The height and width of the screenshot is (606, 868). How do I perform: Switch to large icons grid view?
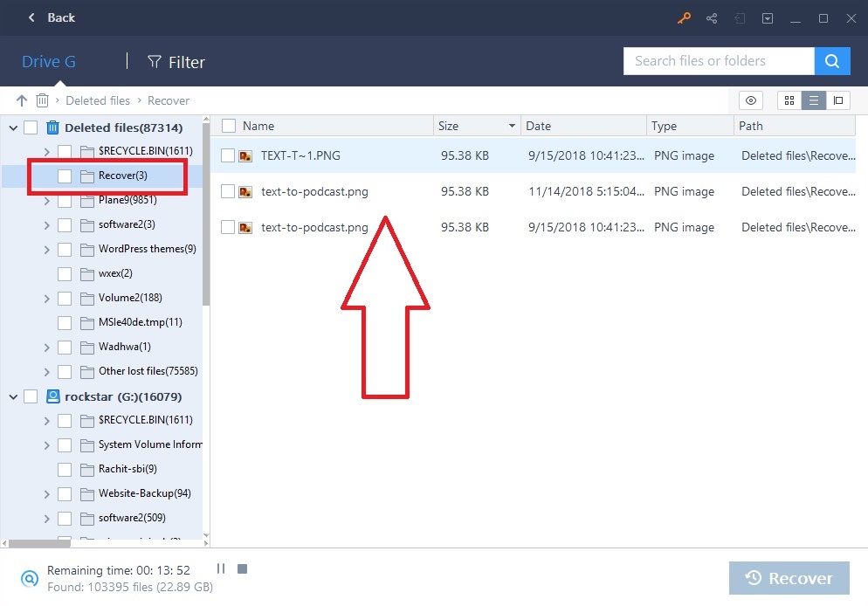[x=789, y=100]
